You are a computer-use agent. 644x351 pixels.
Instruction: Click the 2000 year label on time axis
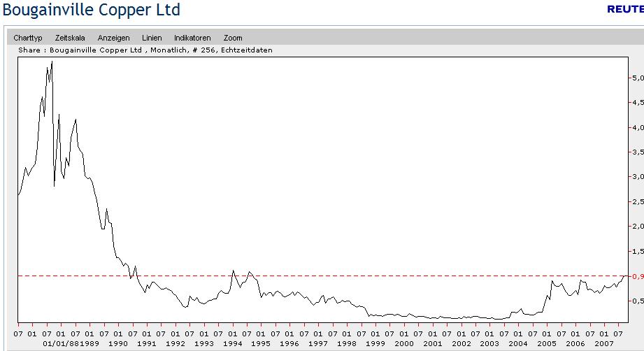pyautogui.click(x=404, y=343)
